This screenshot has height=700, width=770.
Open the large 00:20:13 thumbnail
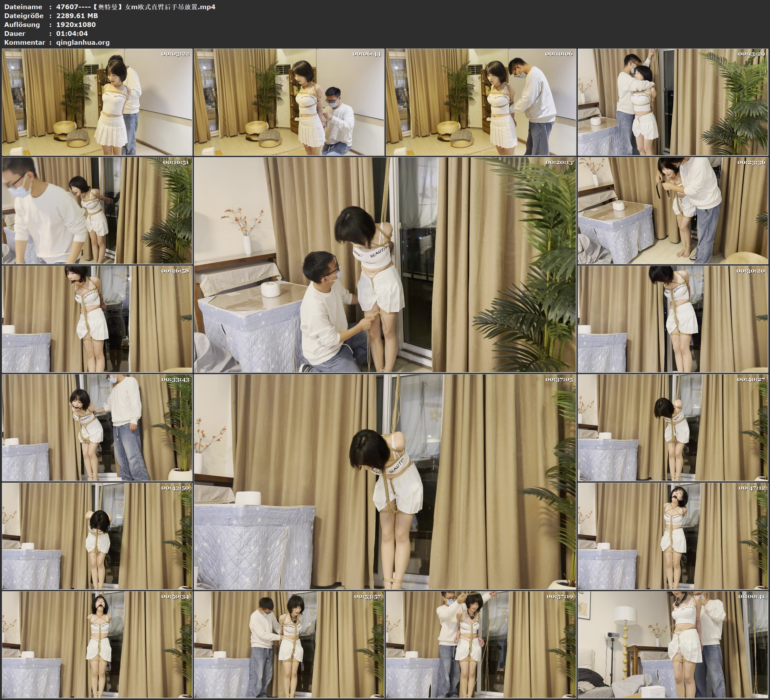click(x=385, y=265)
